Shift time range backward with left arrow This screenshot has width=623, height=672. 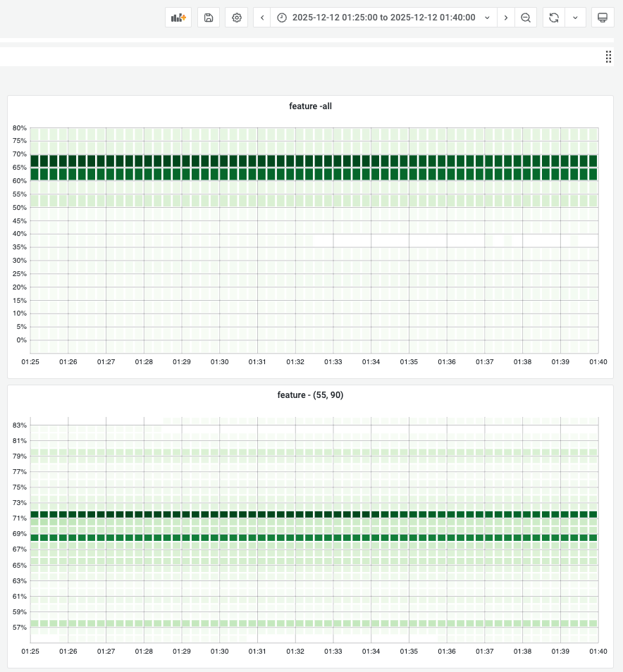point(262,18)
